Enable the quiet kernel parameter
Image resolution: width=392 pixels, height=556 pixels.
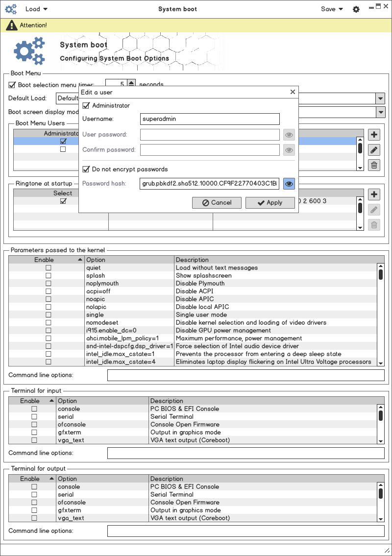[x=48, y=268]
